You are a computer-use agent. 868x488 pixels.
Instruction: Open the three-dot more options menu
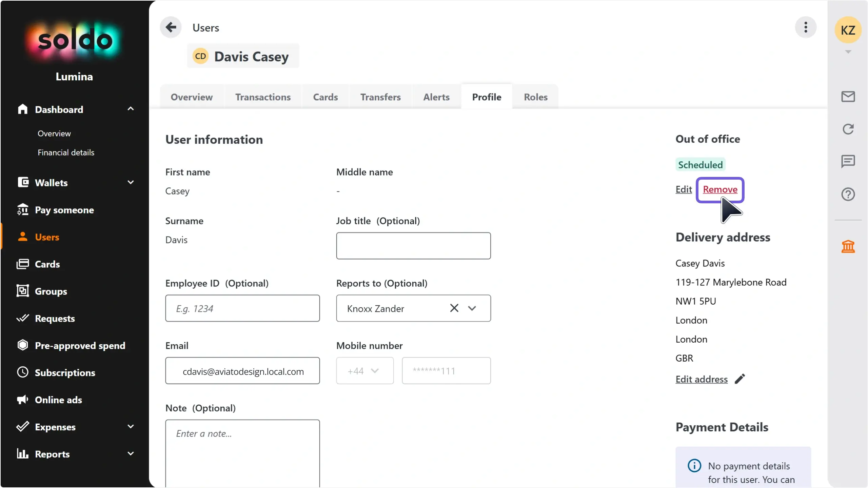click(806, 27)
